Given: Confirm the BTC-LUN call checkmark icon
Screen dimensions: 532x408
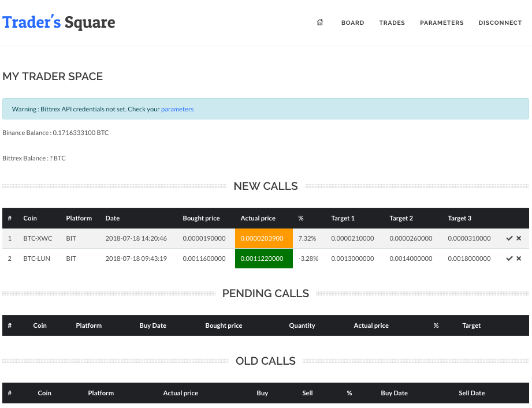Looking at the screenshot, I should tap(509, 259).
